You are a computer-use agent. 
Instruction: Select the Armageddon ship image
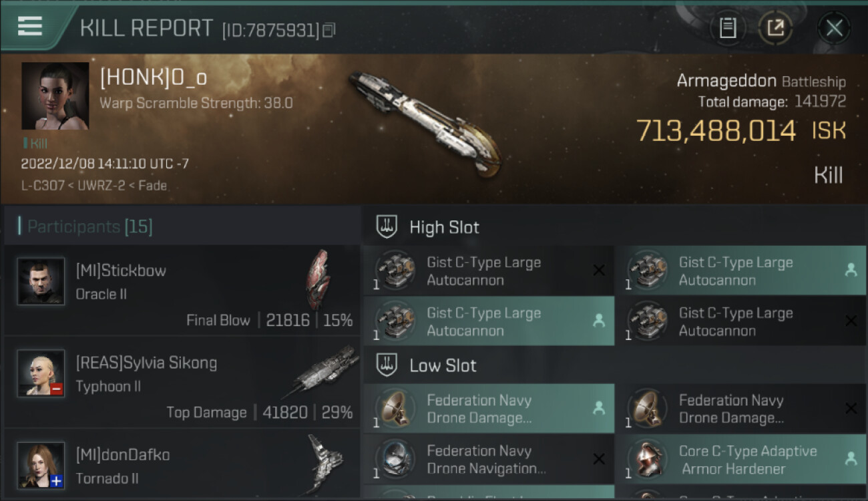point(423,124)
